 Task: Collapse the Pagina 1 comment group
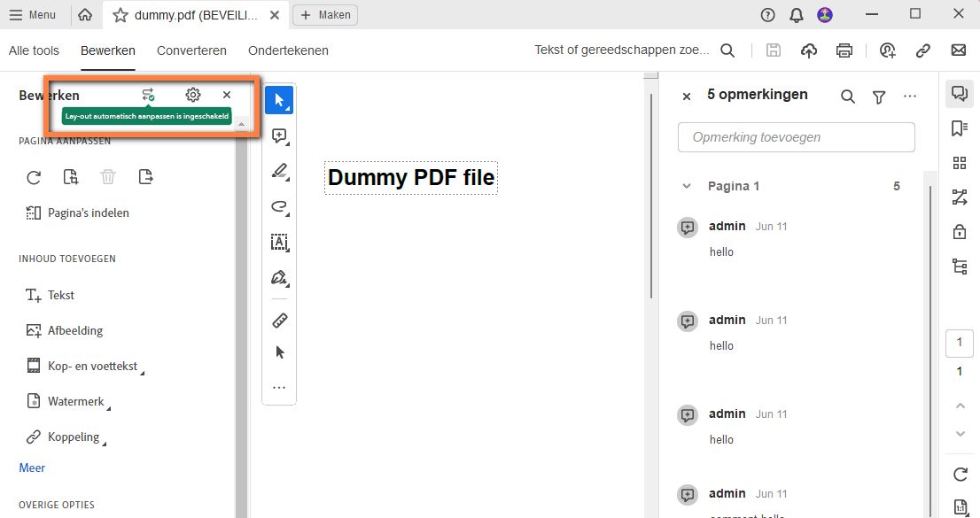pyautogui.click(x=686, y=186)
